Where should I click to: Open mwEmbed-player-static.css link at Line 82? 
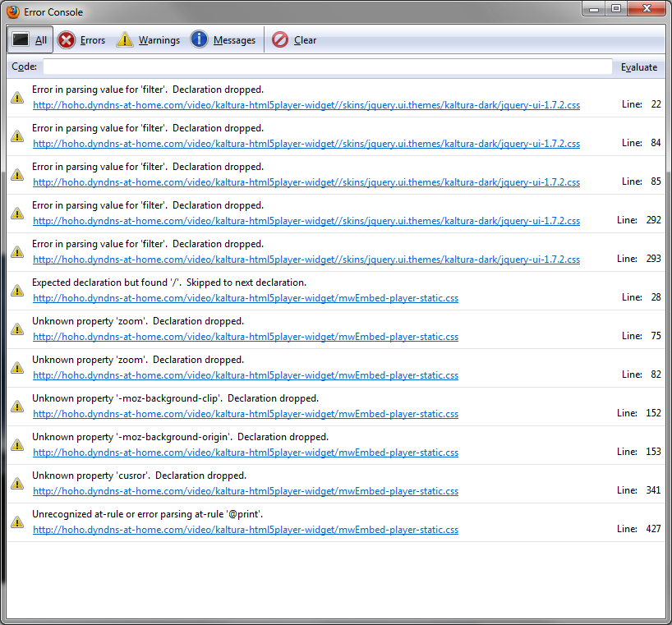coord(246,375)
